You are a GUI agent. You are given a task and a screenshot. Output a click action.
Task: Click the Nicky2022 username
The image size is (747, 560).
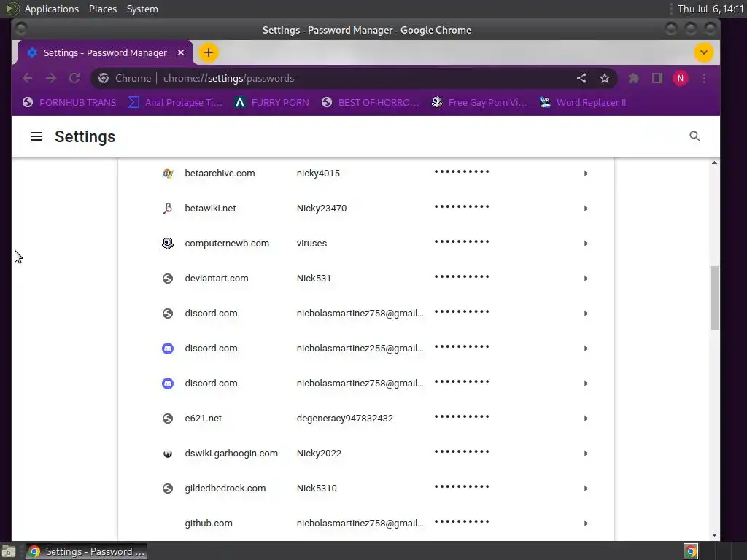pos(319,454)
